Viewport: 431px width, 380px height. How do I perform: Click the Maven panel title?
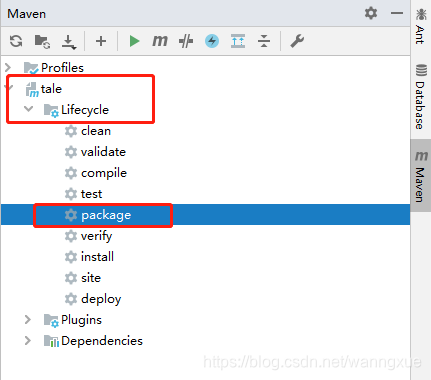coord(27,14)
